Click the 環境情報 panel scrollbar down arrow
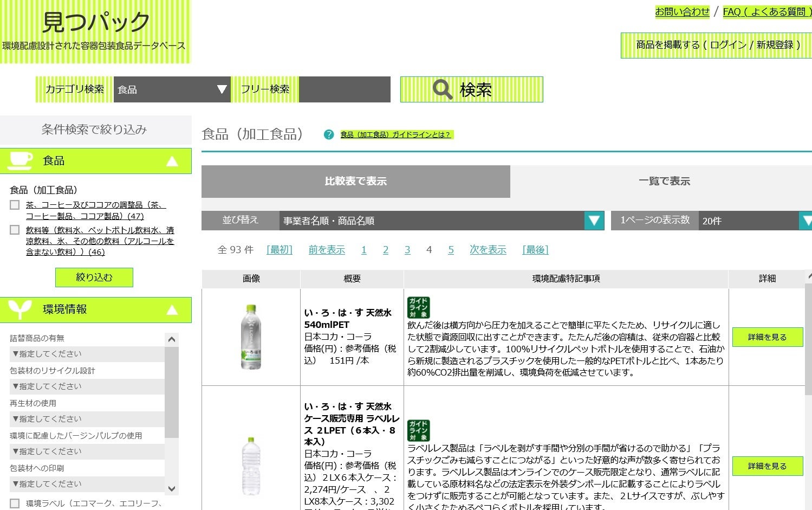 (172, 488)
